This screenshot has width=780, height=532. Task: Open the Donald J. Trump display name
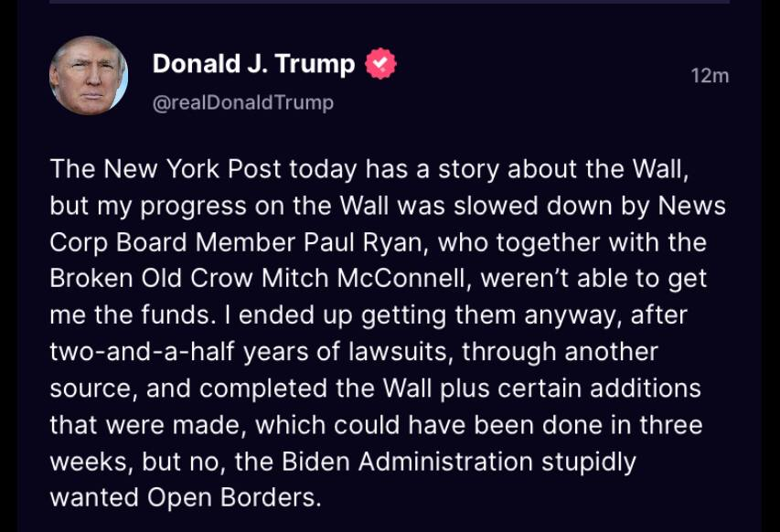click(253, 64)
